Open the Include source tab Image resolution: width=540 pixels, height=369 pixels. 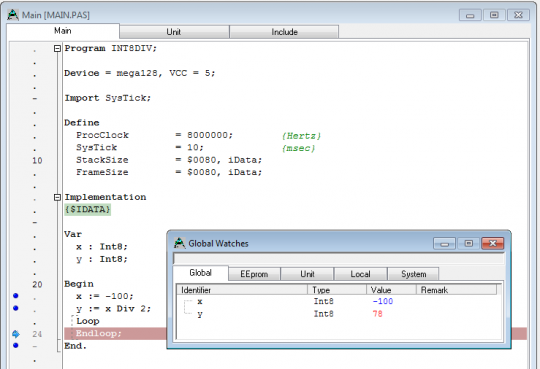tap(284, 32)
